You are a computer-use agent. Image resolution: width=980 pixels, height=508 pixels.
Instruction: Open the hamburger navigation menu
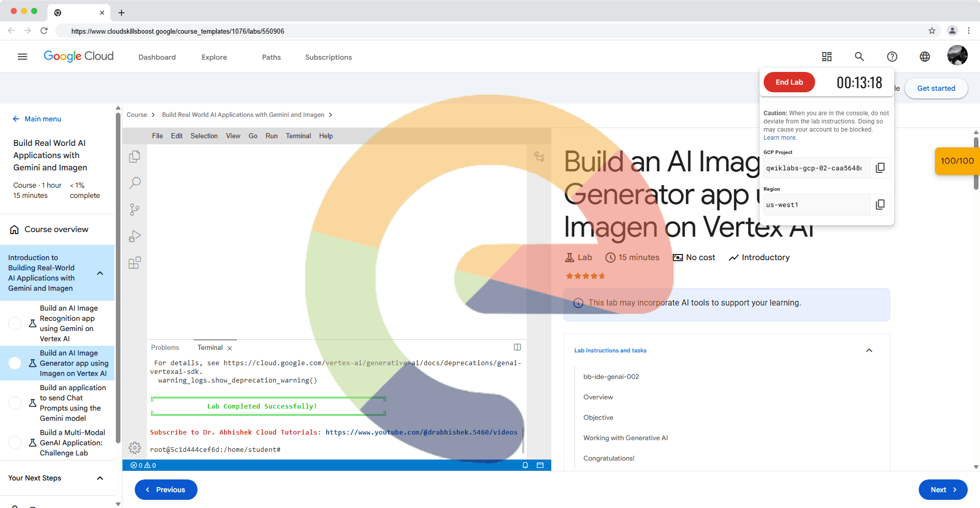[22, 57]
